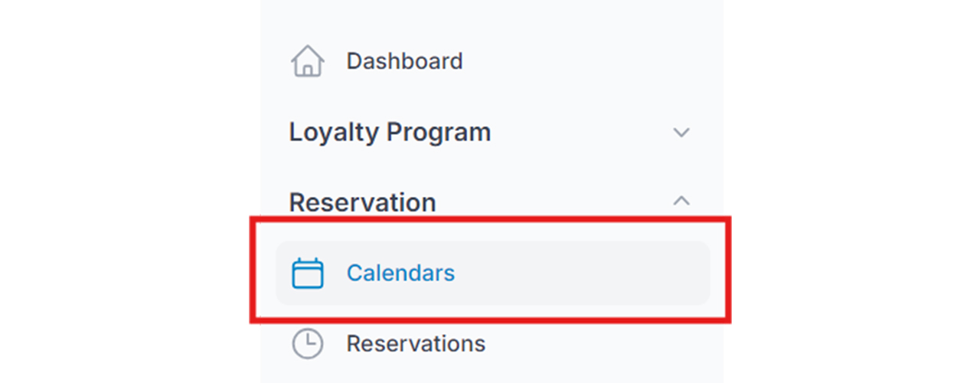Toggle the Loyalty Program chevron arrow
The image size is (980, 383).
681,133
